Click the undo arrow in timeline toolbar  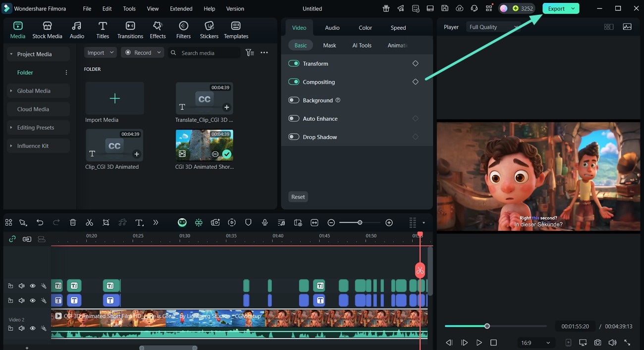pos(40,223)
